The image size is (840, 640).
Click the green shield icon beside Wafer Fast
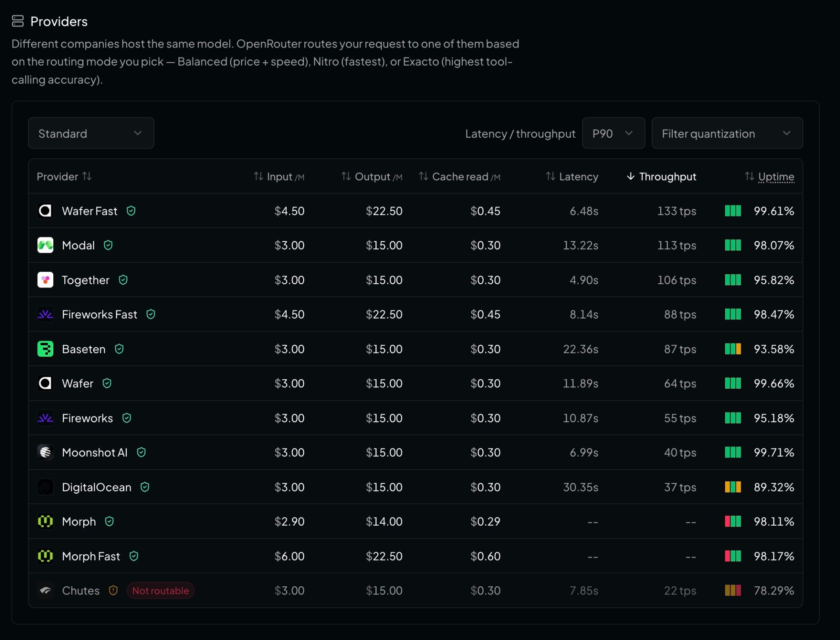[131, 211]
